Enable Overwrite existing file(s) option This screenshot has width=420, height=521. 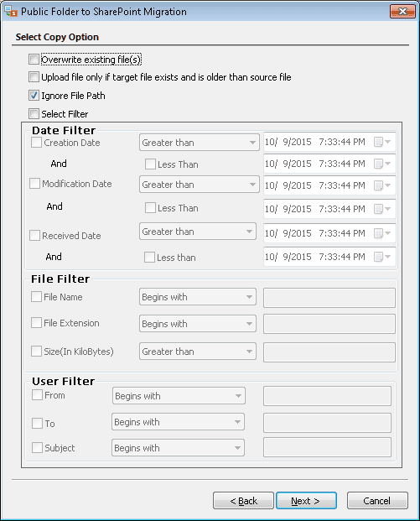34,60
